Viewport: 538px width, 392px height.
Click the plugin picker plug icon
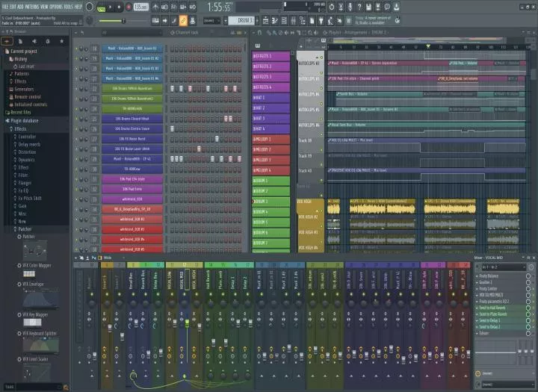(x=321, y=21)
